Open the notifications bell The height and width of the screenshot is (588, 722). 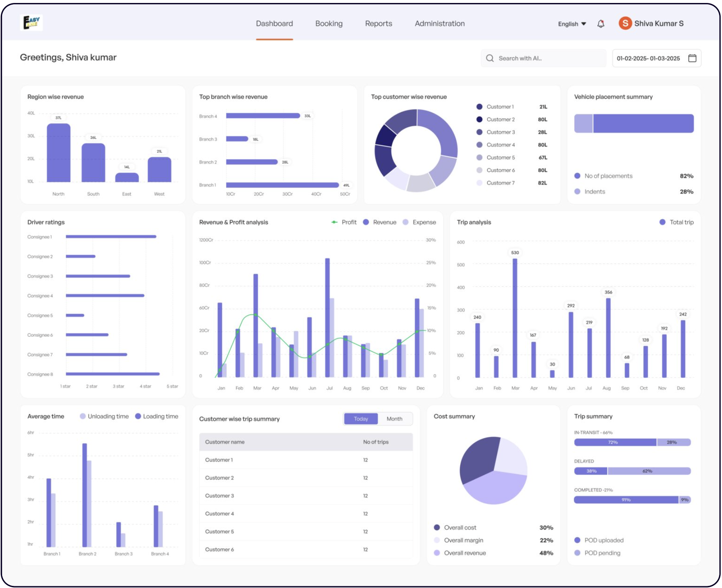600,24
